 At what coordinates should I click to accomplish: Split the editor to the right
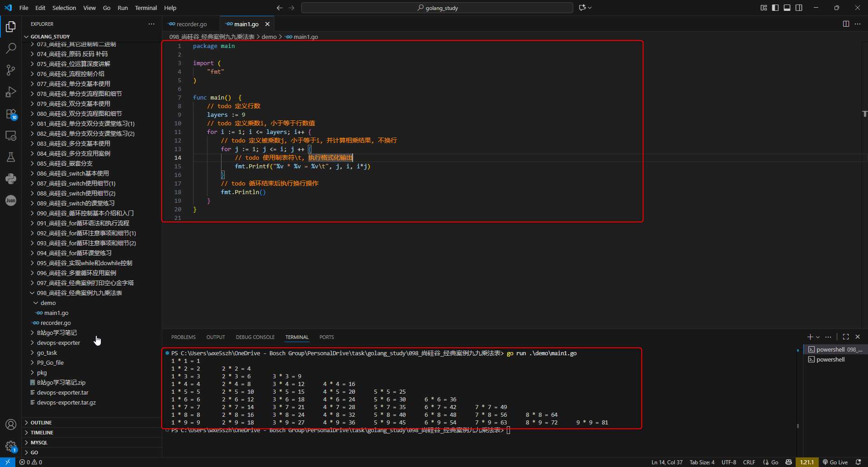tap(846, 24)
